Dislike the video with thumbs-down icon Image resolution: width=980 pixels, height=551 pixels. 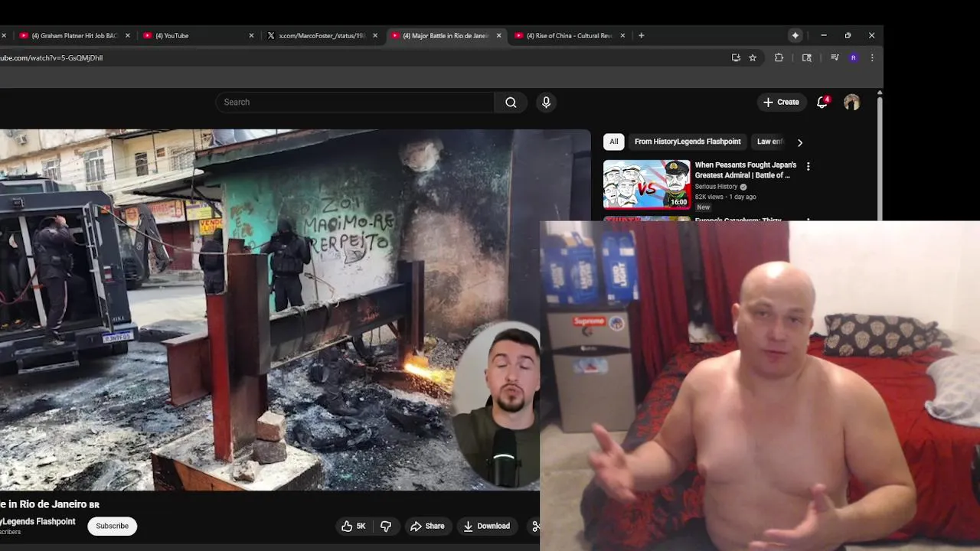386,526
